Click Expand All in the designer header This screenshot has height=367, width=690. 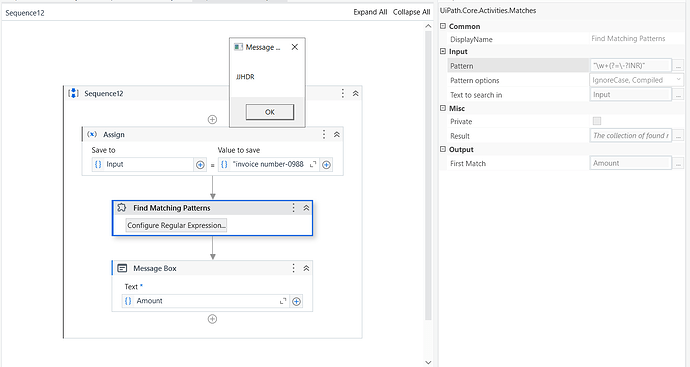(x=370, y=12)
